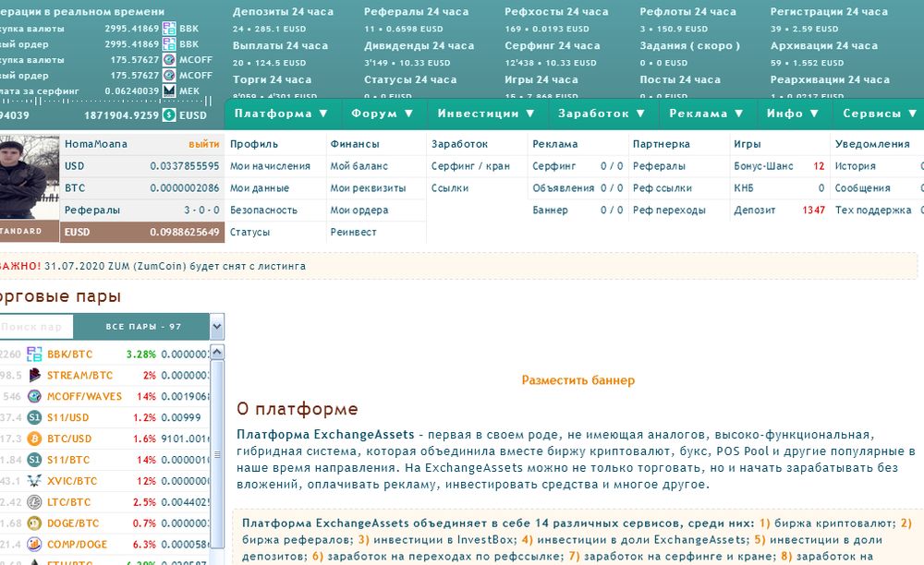Click the MCOFF icon in the '175.57627' purchase row

(x=169, y=59)
